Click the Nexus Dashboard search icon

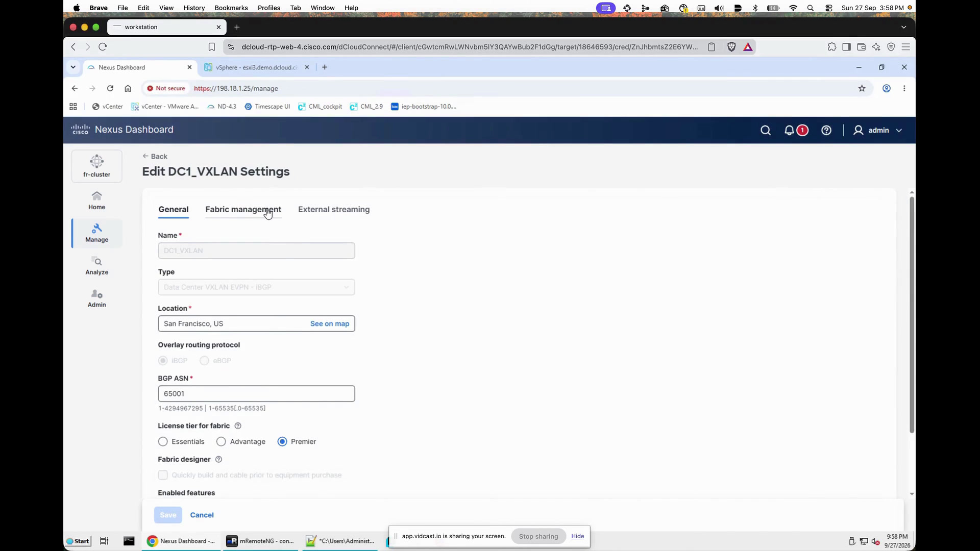[766, 131]
